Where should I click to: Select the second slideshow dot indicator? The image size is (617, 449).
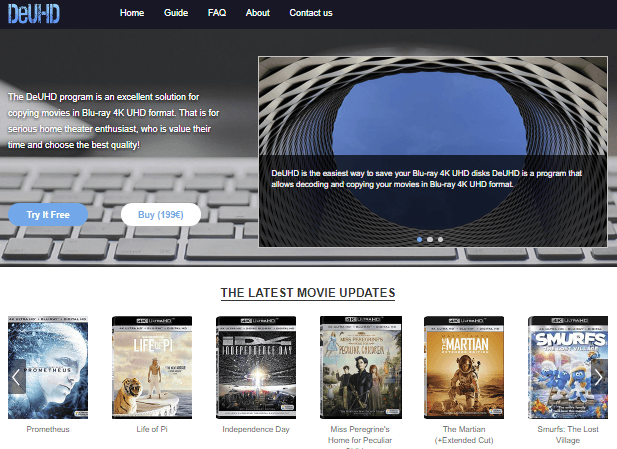pos(430,240)
